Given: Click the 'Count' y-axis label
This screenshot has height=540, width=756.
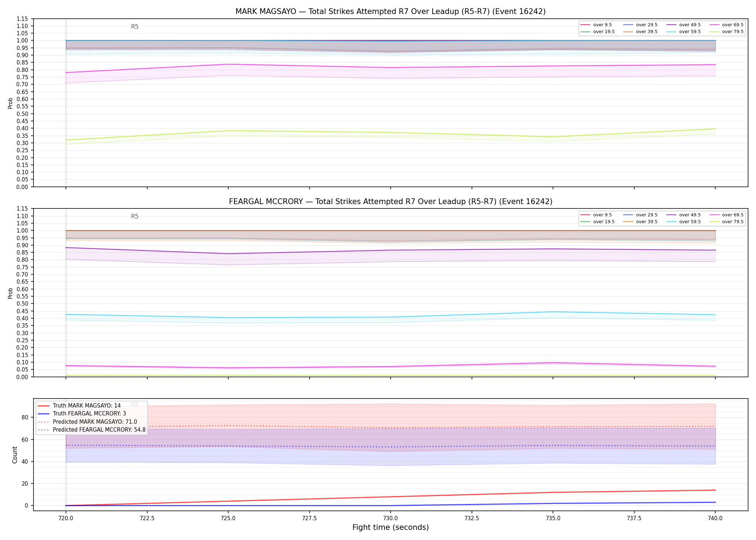Looking at the screenshot, I should coord(15,455).
